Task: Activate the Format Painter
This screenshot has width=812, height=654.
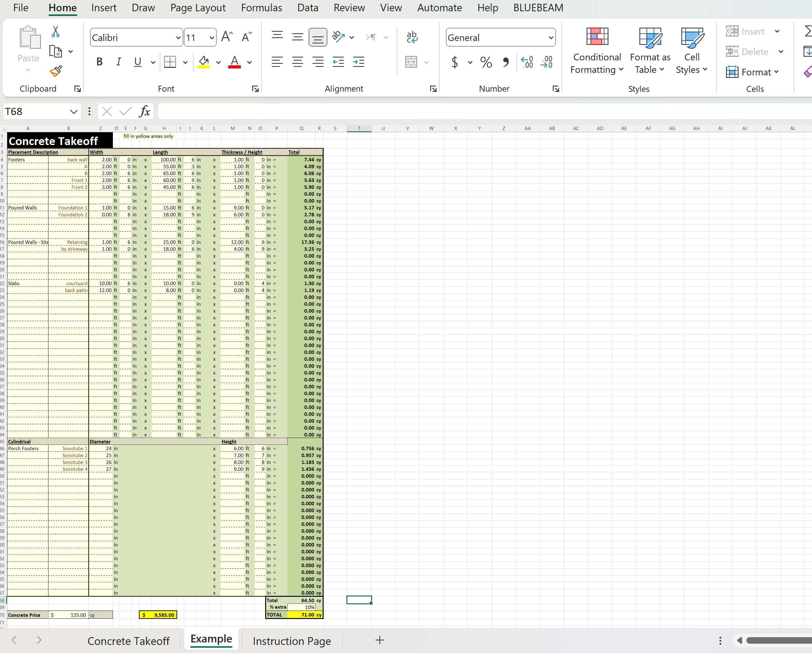Action: pos(55,72)
